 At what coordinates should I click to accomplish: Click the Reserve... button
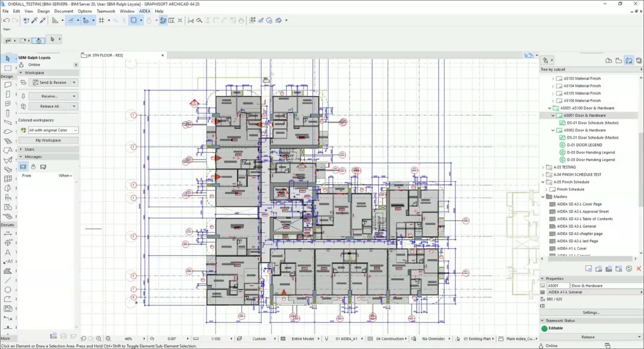[x=50, y=96]
